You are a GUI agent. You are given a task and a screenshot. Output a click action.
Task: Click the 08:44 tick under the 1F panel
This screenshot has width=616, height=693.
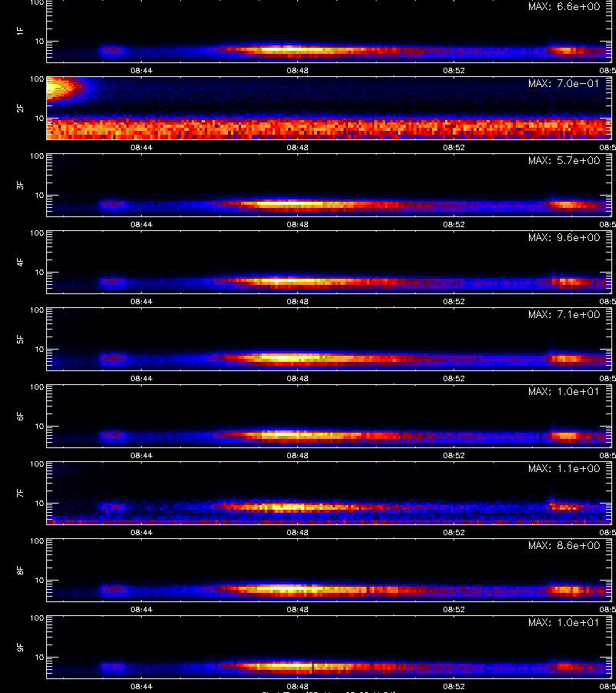(142, 70)
